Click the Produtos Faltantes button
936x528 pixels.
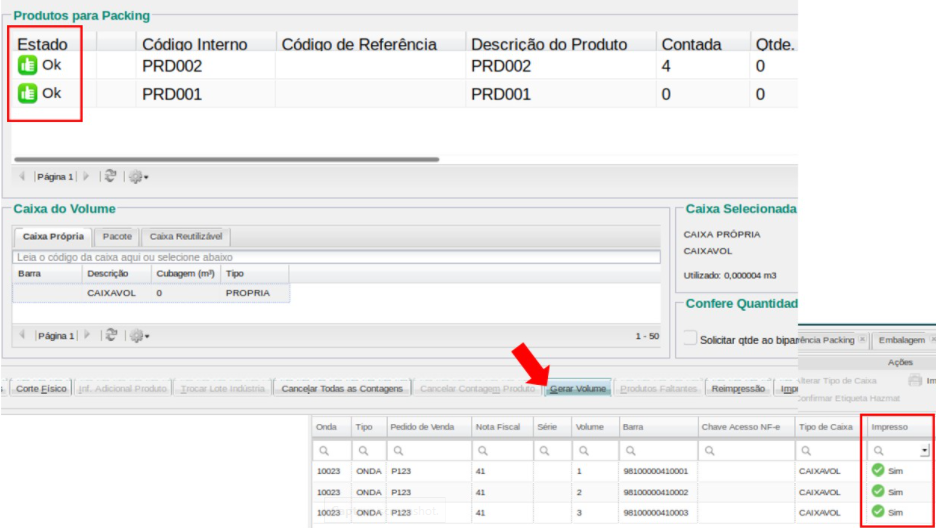pos(658,389)
